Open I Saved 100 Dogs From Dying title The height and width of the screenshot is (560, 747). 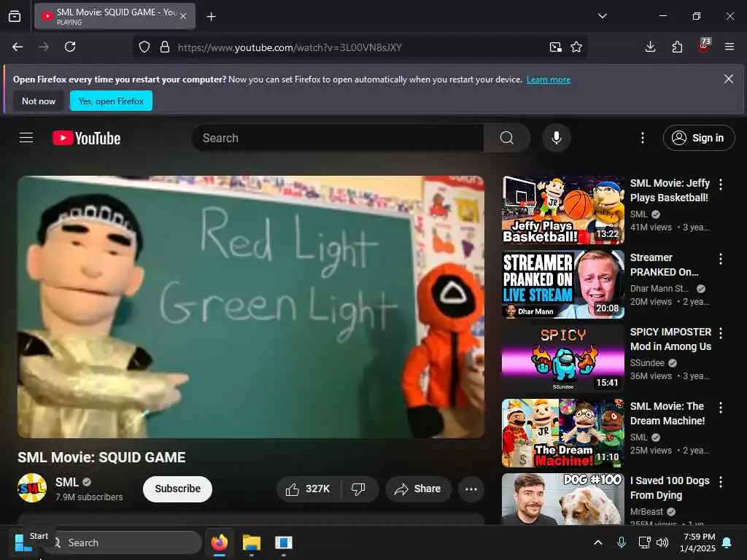(x=670, y=488)
